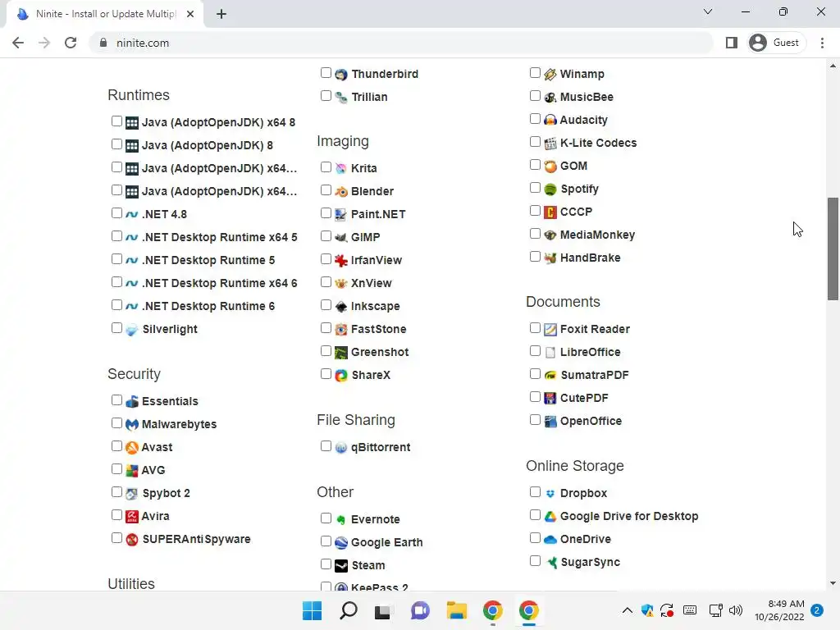The height and width of the screenshot is (630, 840).
Task: Click the scrollbar down arrow
Action: [x=833, y=583]
